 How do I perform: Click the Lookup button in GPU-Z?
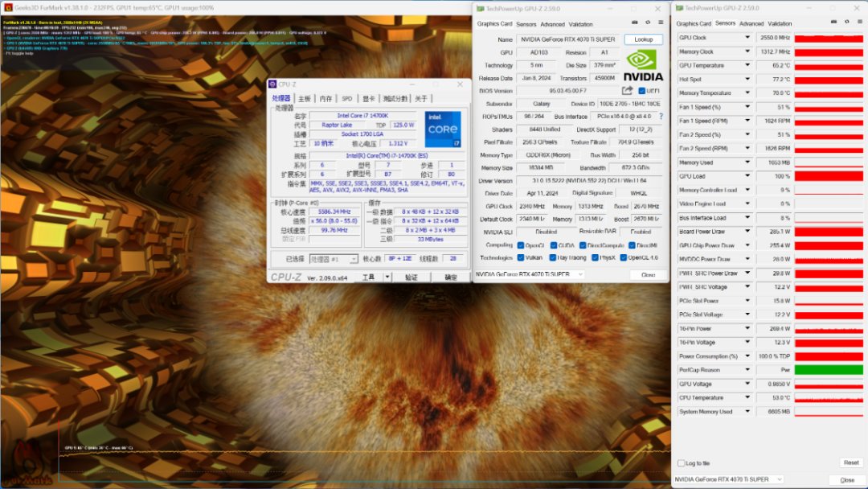pos(643,39)
